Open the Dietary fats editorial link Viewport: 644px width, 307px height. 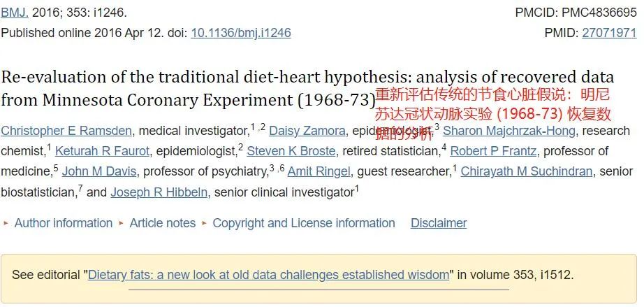click(x=269, y=275)
